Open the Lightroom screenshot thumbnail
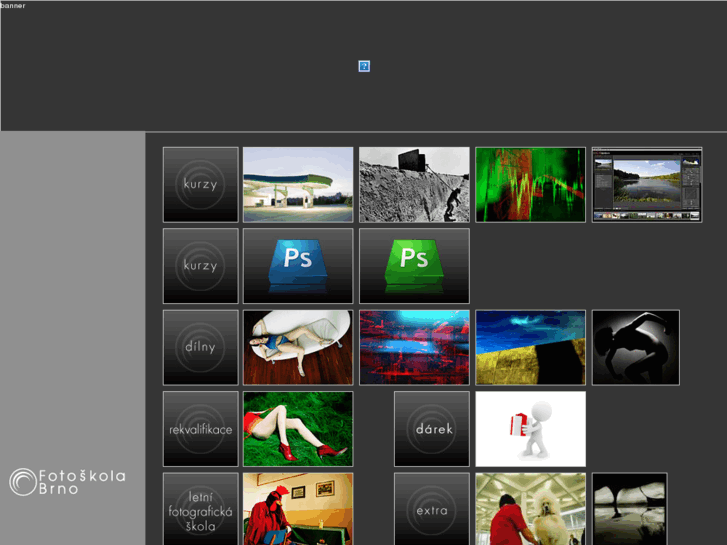727x545 pixels. click(647, 185)
